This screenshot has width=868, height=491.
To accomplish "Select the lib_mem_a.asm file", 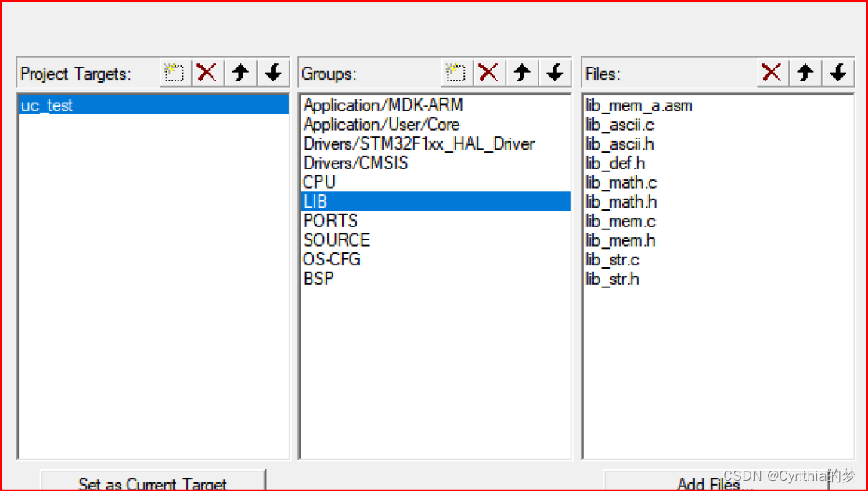I will click(639, 105).
